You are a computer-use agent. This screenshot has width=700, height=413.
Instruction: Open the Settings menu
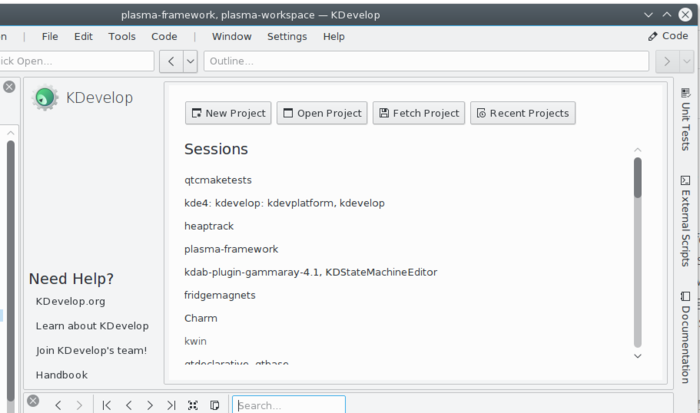click(287, 37)
